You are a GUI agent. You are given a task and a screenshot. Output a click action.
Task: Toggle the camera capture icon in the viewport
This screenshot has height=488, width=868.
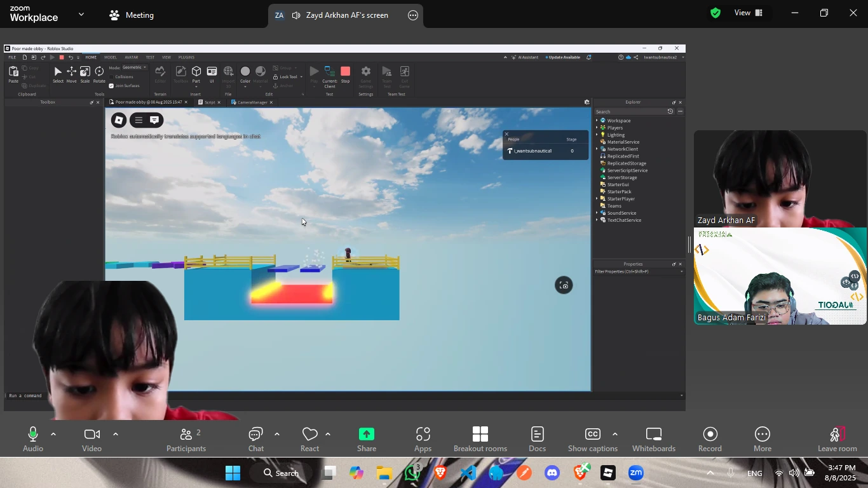click(x=564, y=285)
